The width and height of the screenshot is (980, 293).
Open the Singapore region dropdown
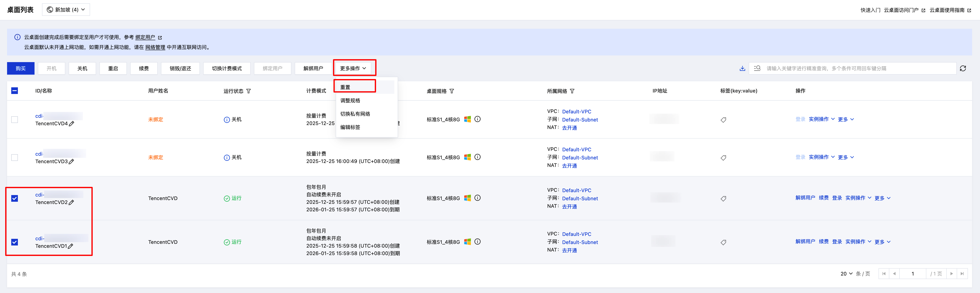tap(66, 10)
